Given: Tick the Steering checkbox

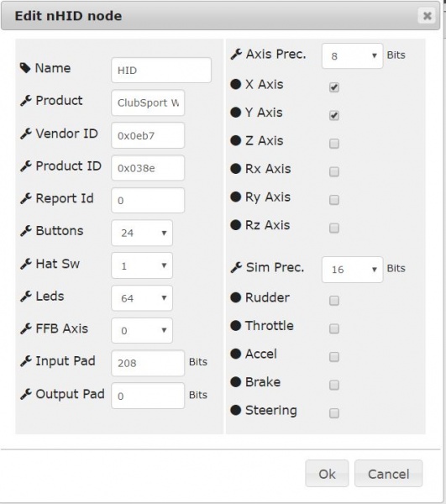Looking at the screenshot, I should [x=334, y=413].
